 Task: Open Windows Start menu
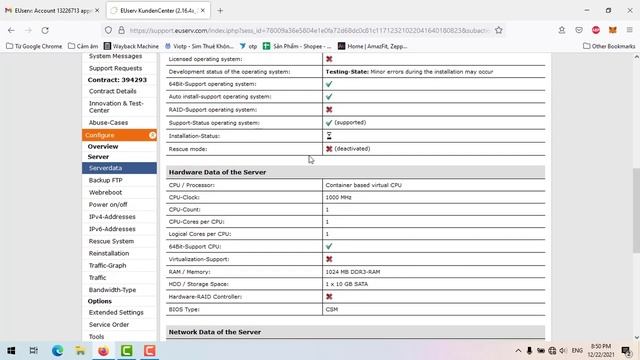pos(11,351)
